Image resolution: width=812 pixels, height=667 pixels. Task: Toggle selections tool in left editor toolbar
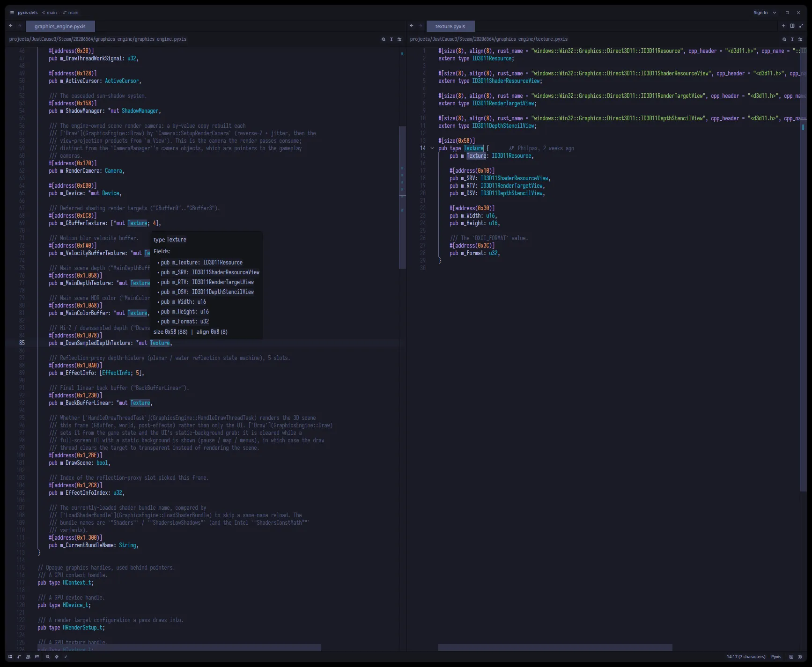coord(391,39)
